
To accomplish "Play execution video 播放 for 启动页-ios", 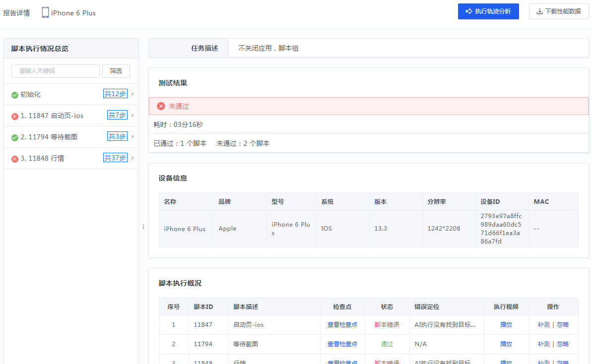I will pyautogui.click(x=506, y=325).
